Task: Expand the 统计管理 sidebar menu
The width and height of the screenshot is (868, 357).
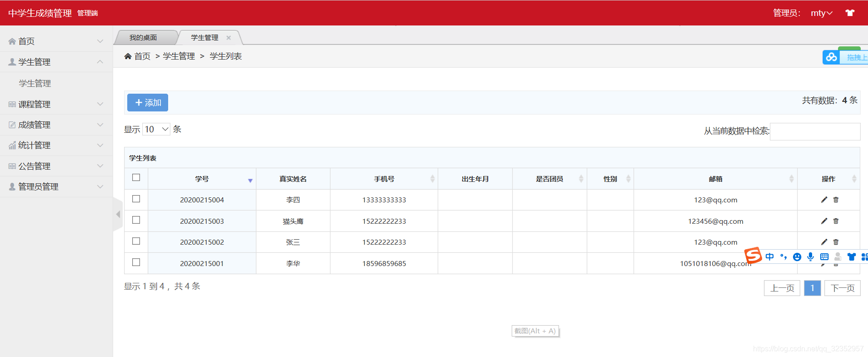Action: pos(56,146)
